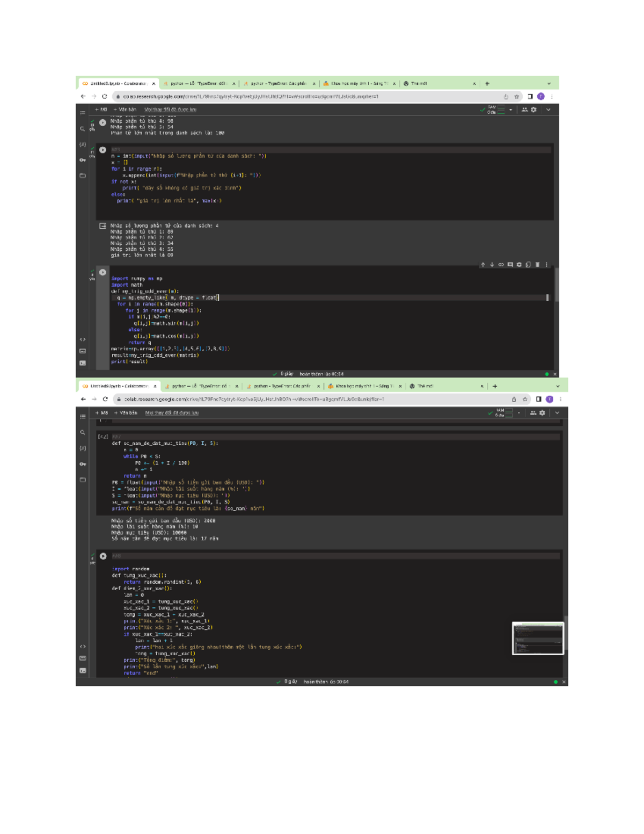Viewport: 644px width, 834px height.
Task: Open files folder panel in upper Colab window
Action: click(x=83, y=176)
